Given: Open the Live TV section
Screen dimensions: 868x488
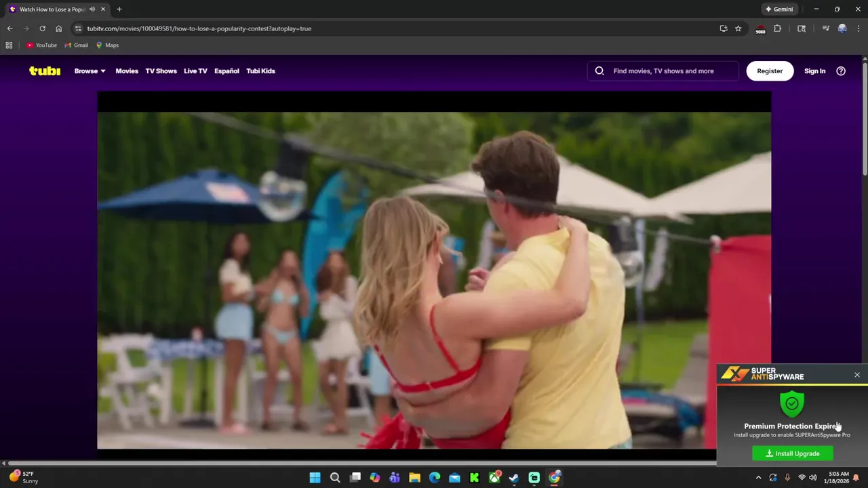Looking at the screenshot, I should tap(195, 70).
